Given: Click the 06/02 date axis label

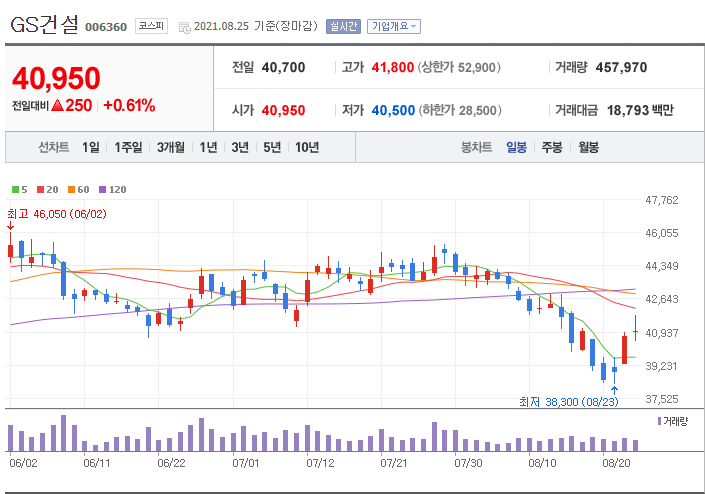Looking at the screenshot, I should tap(23, 463).
